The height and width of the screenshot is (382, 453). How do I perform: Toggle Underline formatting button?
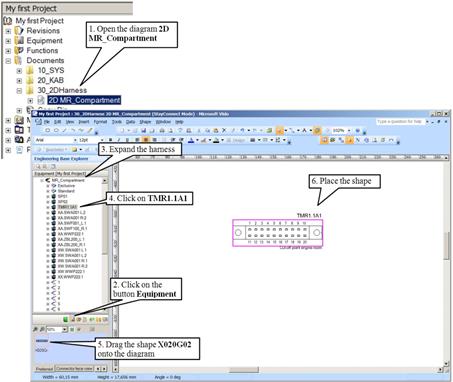[x=128, y=140]
